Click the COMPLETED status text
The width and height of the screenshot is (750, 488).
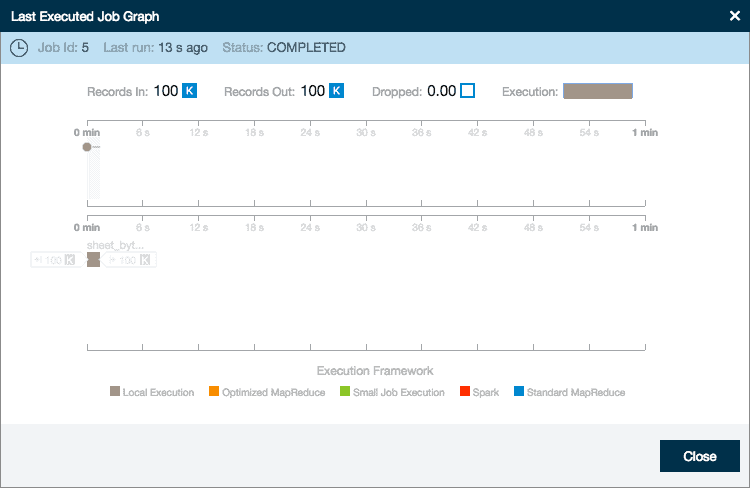pyautogui.click(x=306, y=47)
